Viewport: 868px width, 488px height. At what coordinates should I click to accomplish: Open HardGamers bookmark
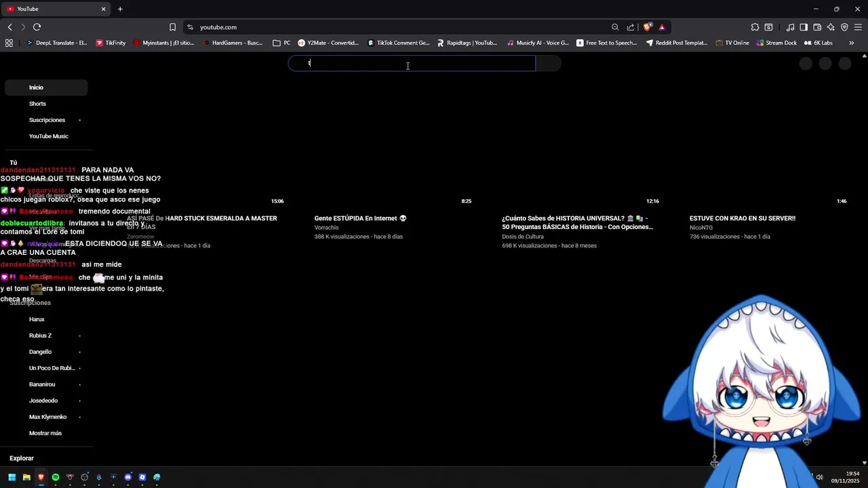point(233,43)
